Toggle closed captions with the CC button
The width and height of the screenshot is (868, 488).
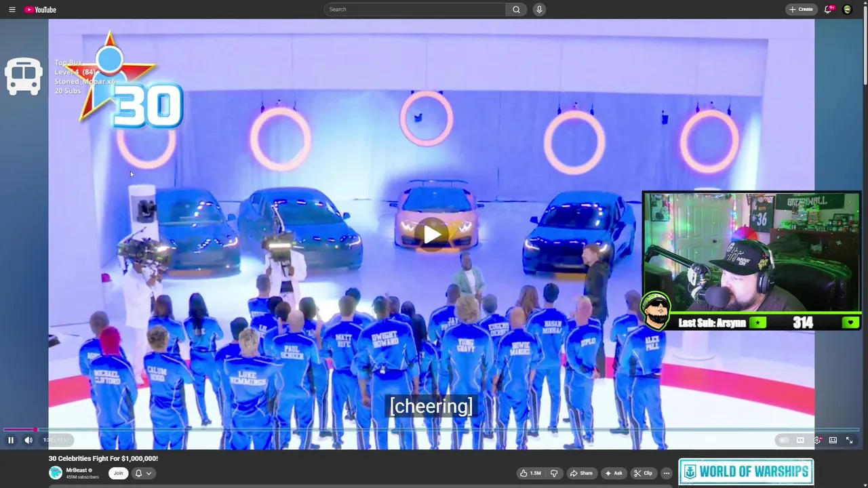click(x=800, y=440)
